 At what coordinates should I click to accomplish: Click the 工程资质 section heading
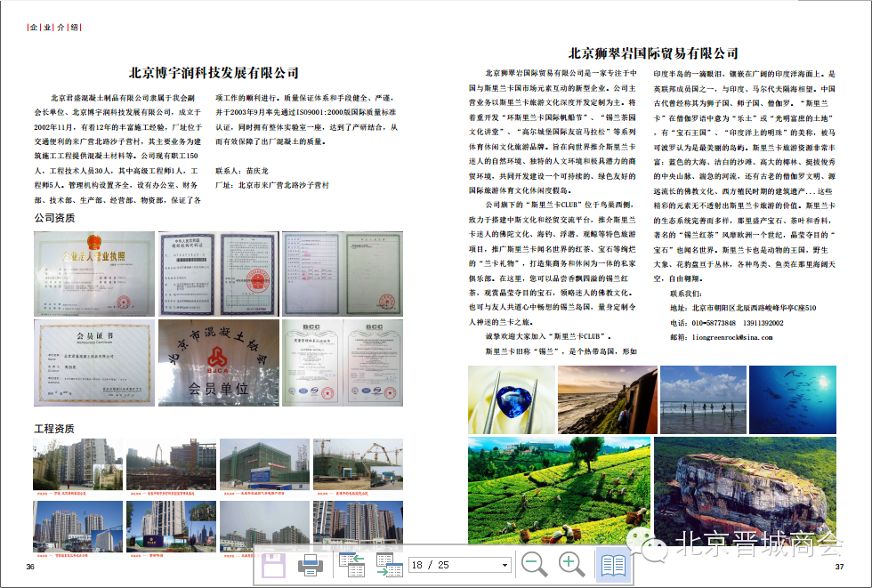(x=54, y=429)
